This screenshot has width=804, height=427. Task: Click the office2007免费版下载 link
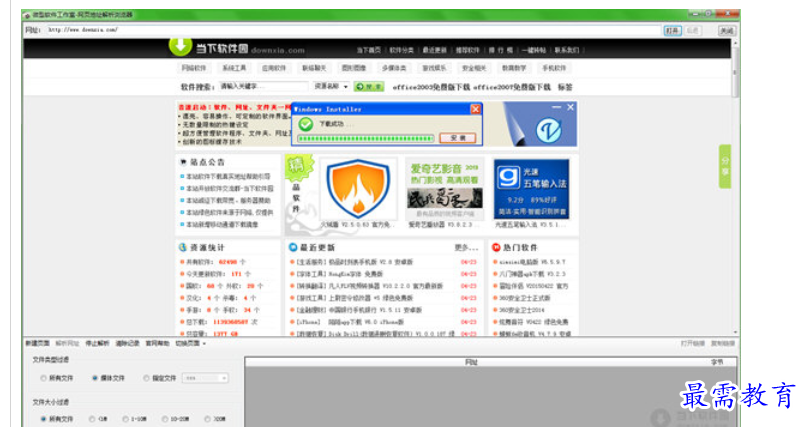512,87
